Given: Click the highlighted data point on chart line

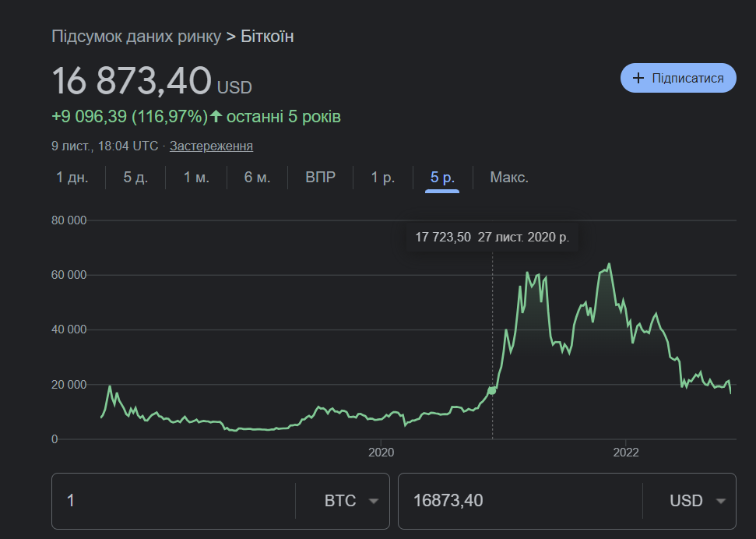Looking at the screenshot, I should pyautogui.click(x=492, y=389).
